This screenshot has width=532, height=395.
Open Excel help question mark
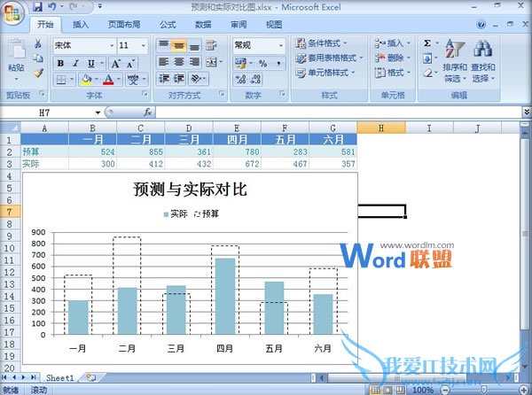[481, 25]
